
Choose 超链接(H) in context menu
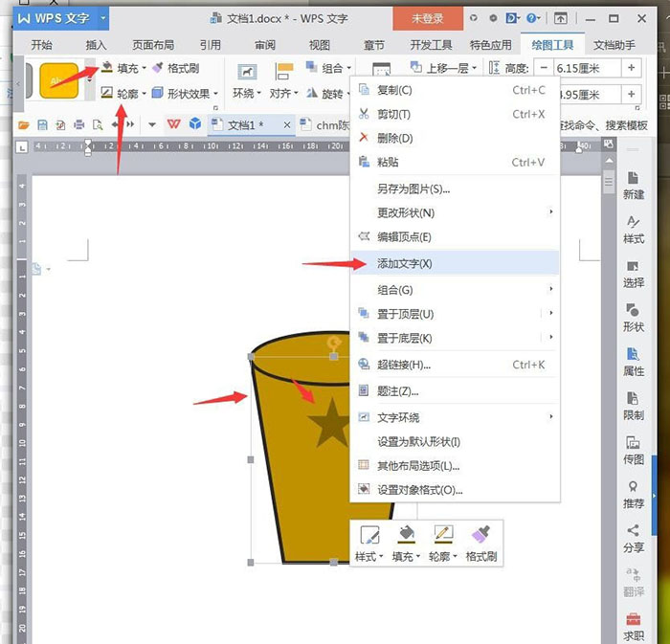click(455, 365)
